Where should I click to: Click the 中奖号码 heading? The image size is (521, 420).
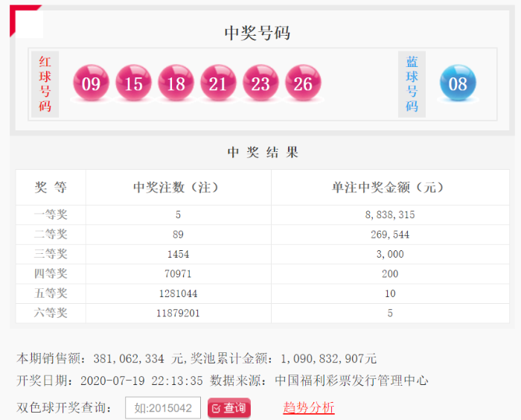pyautogui.click(x=258, y=33)
